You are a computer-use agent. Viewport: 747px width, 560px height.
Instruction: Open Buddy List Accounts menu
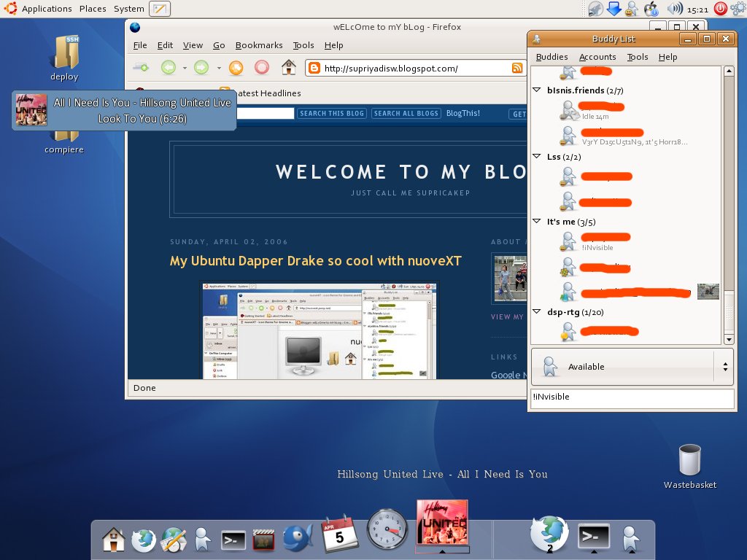[597, 57]
